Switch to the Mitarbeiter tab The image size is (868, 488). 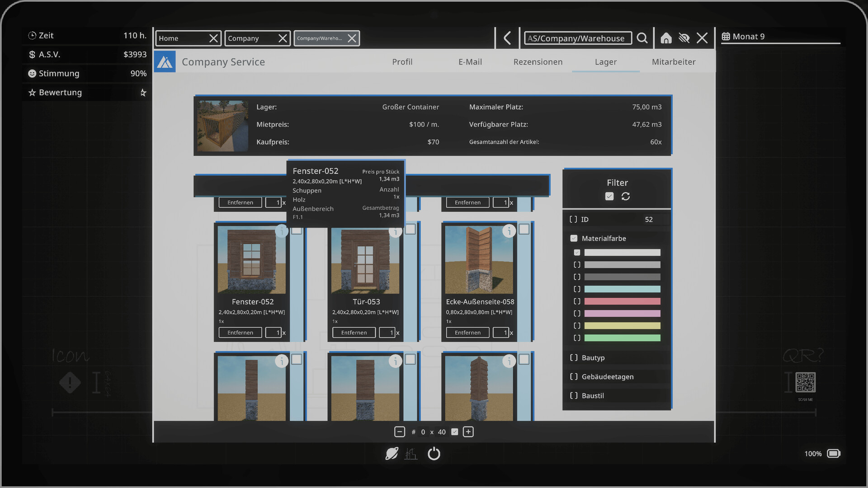coord(673,62)
